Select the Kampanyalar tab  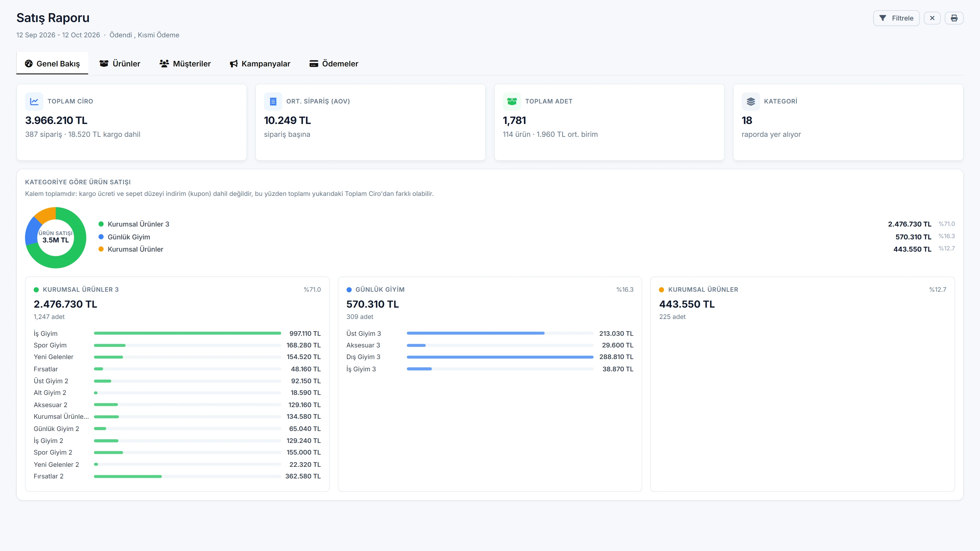(260, 63)
